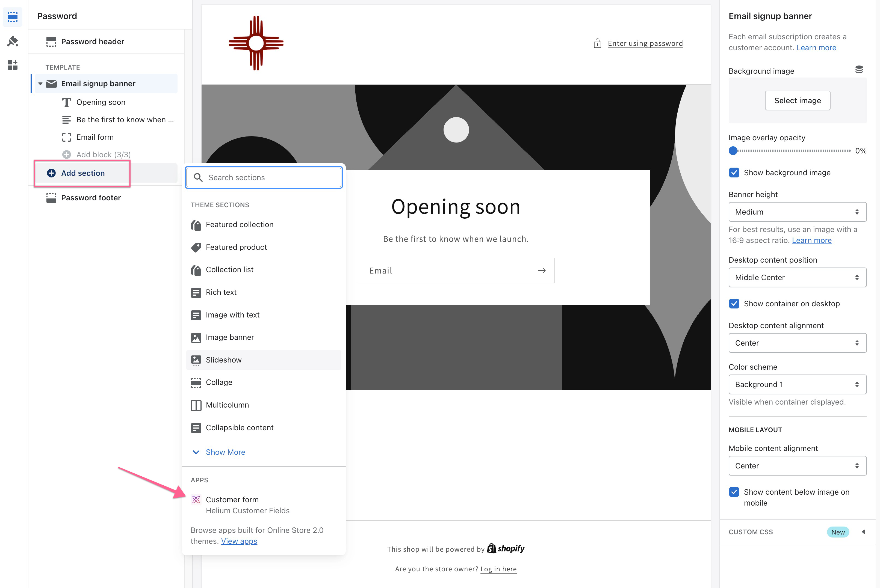Image resolution: width=880 pixels, height=588 pixels.
Task: Enable Show container on desktop checkbox
Action: coord(734,304)
